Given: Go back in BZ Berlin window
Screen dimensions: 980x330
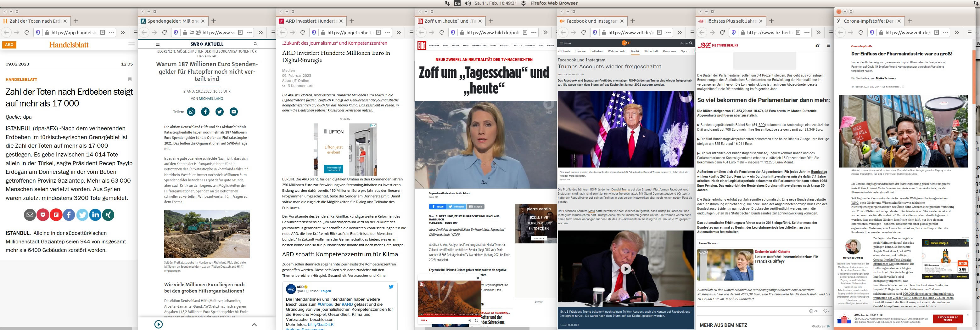Looking at the screenshot, I should click(702, 32).
